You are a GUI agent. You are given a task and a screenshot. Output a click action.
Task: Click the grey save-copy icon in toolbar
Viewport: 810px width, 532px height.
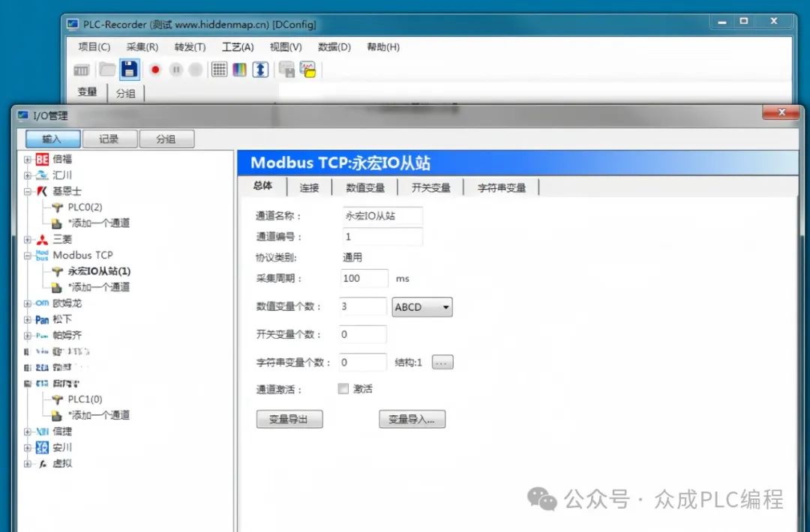pos(286,70)
